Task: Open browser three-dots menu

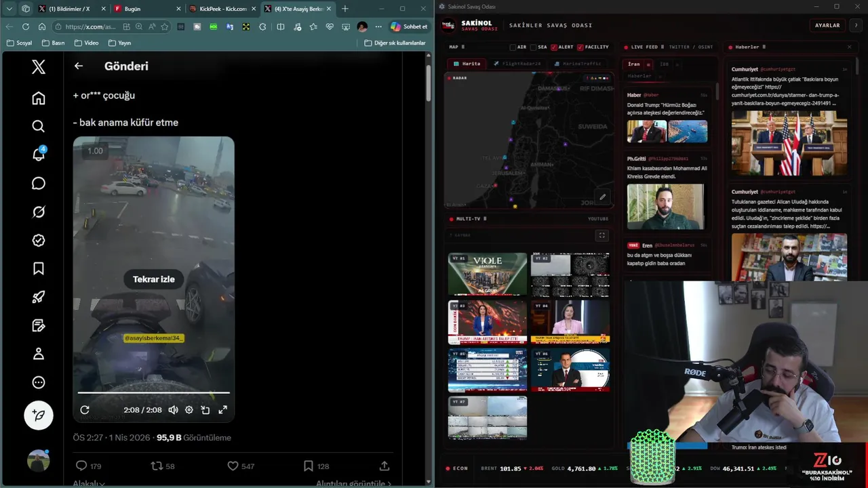Action: (x=378, y=26)
